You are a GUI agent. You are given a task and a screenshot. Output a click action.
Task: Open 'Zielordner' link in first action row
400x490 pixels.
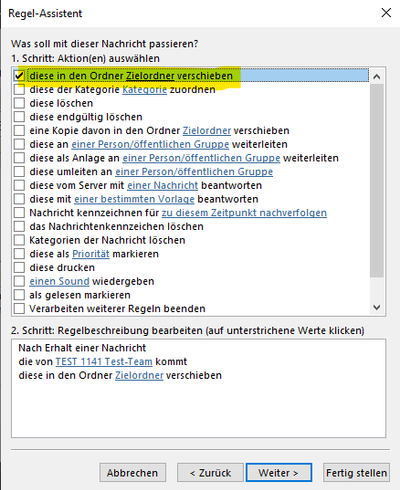tap(150, 76)
